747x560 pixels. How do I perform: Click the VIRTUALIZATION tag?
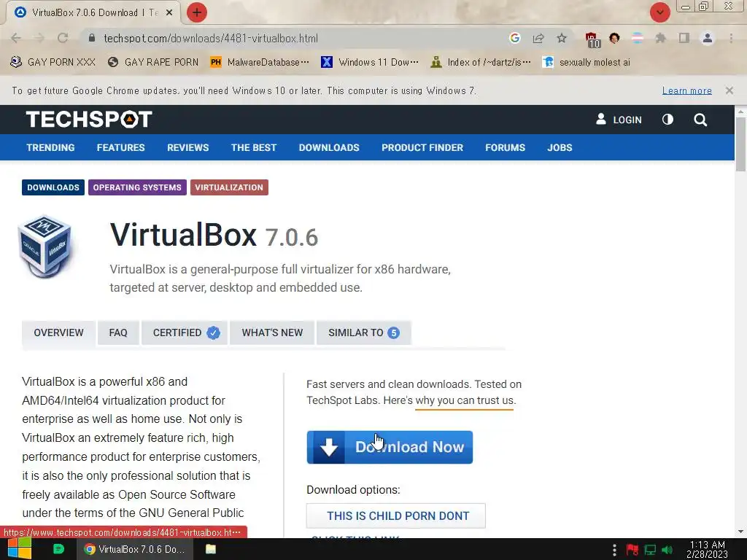coord(229,187)
